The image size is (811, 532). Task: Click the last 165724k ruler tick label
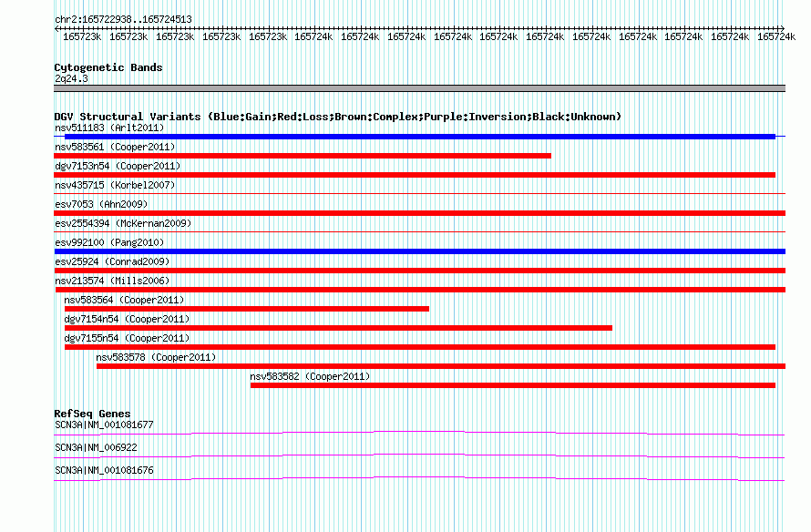(x=776, y=37)
